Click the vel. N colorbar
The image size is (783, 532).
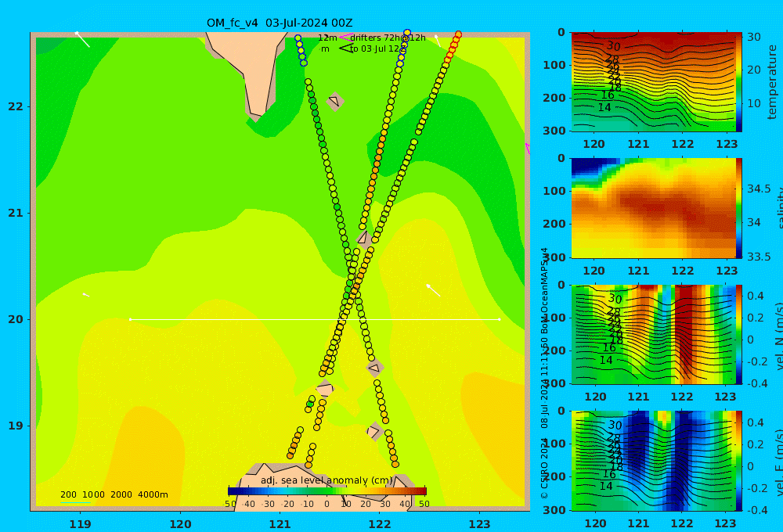click(738, 334)
